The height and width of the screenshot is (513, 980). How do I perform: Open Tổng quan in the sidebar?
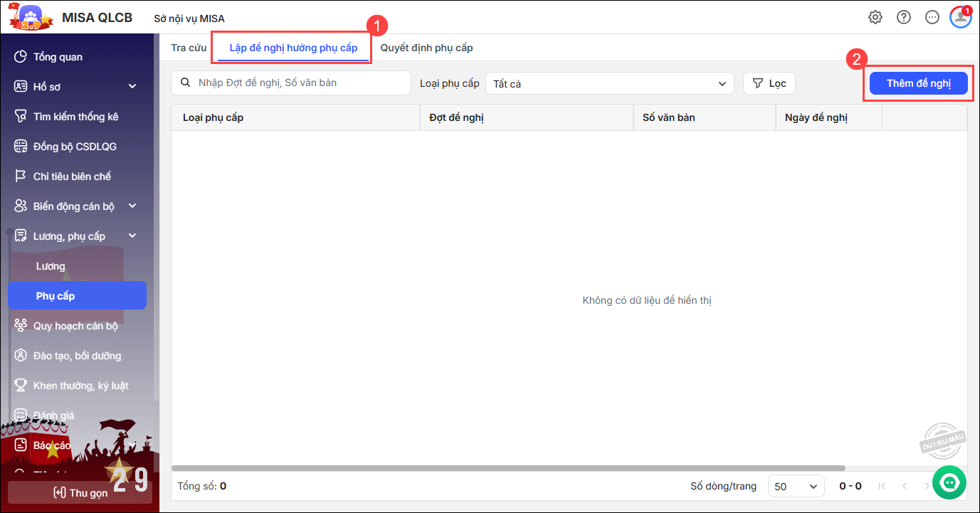coord(58,57)
